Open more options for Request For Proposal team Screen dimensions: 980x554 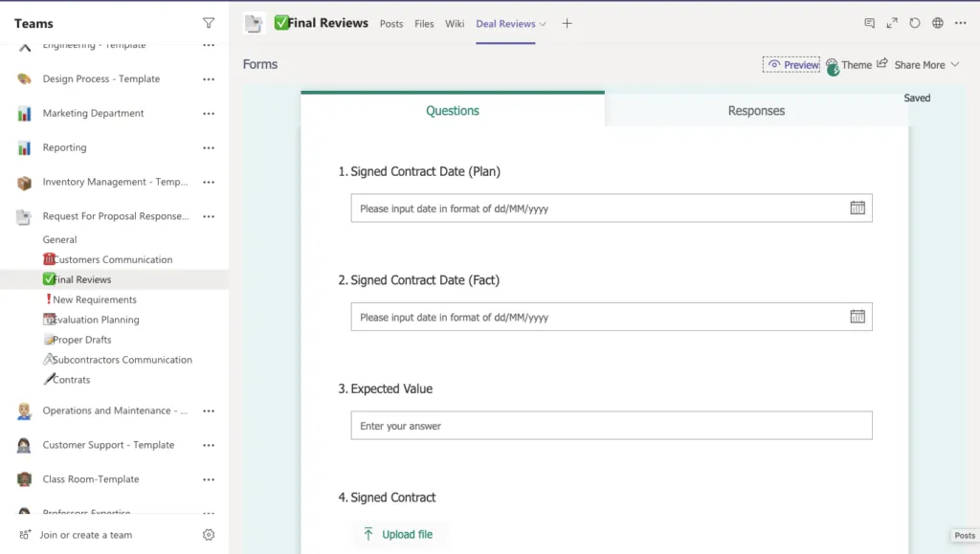(x=209, y=217)
